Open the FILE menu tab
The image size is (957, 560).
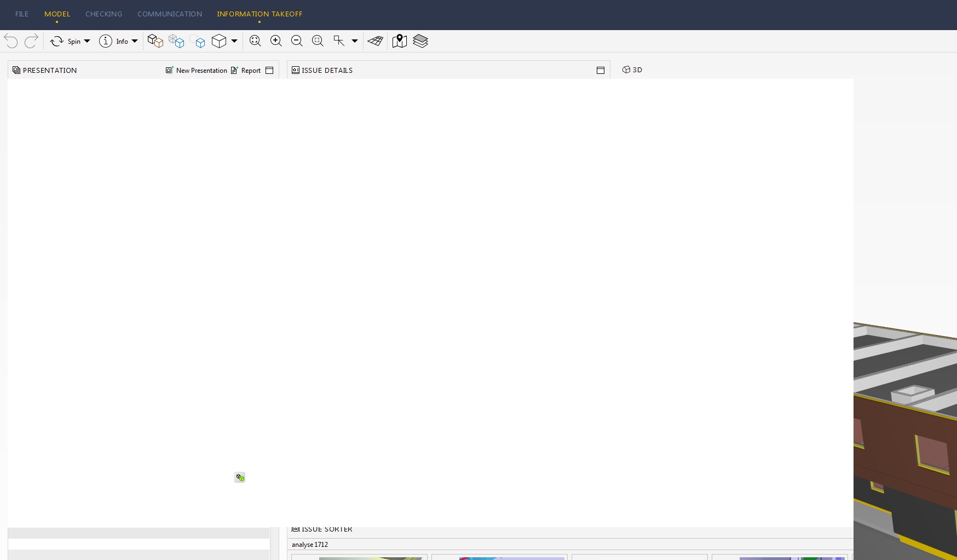click(22, 14)
